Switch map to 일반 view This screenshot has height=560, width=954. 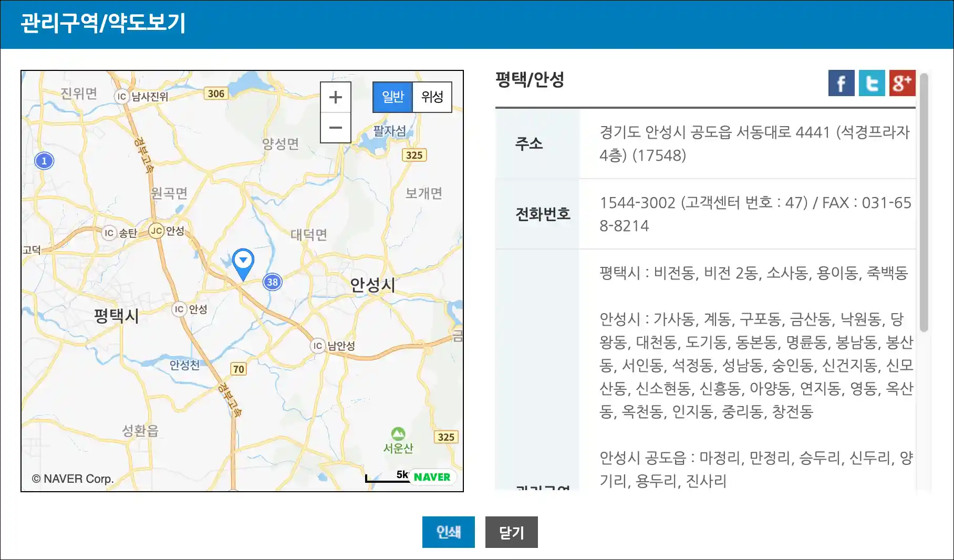pos(393,97)
